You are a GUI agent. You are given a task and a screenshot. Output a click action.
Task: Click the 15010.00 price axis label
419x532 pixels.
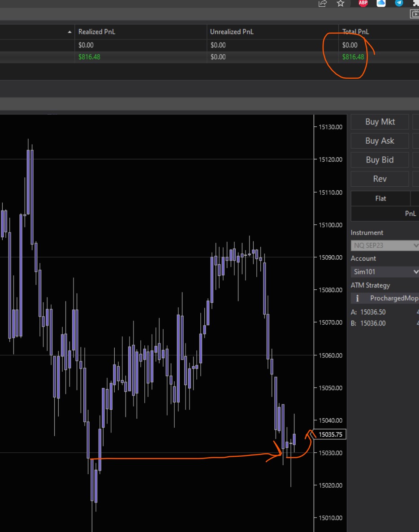(x=330, y=518)
